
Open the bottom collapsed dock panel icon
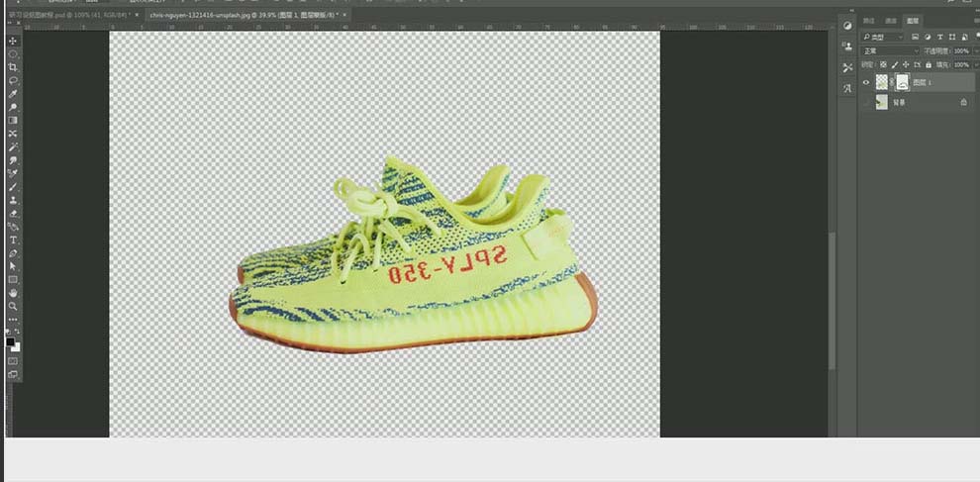[x=847, y=87]
